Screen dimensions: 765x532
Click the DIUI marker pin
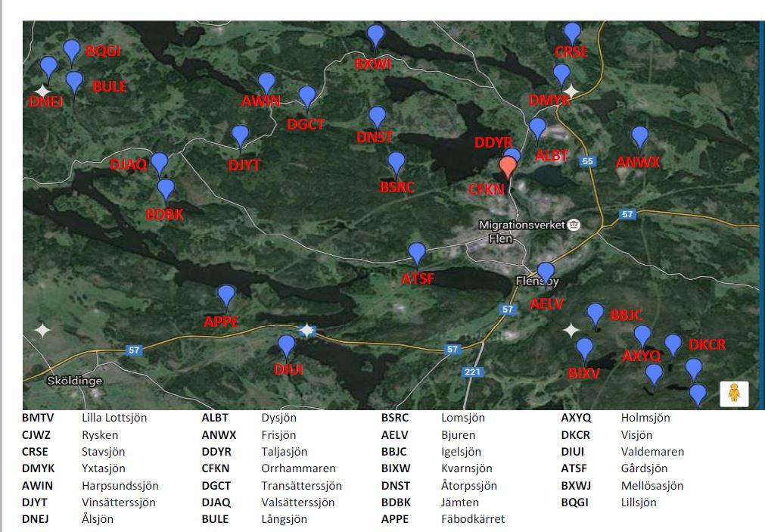(x=287, y=346)
